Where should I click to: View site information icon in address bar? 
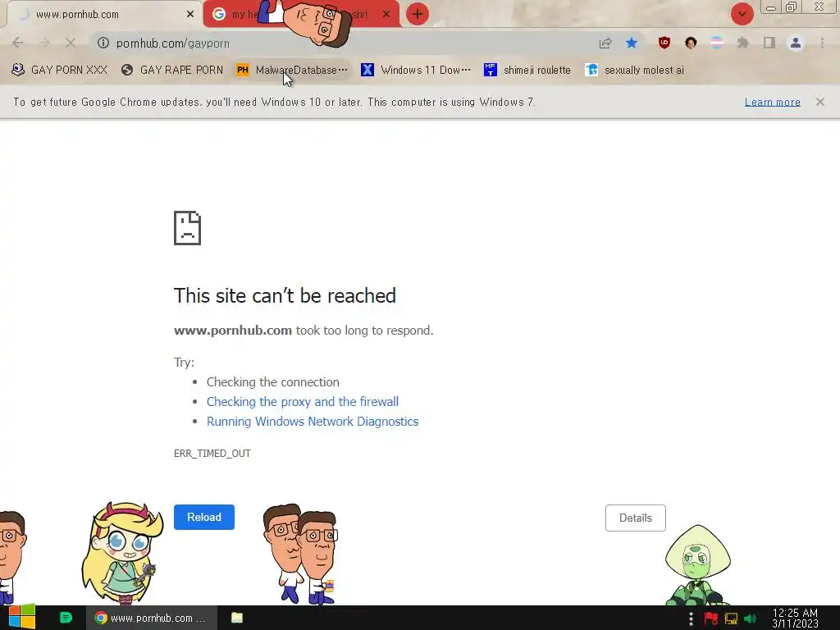[x=103, y=43]
